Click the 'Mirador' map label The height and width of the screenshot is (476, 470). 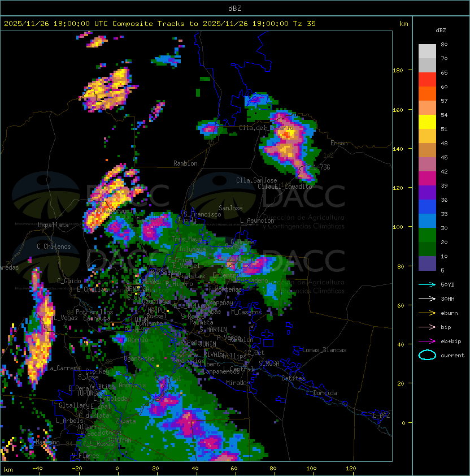(238, 383)
